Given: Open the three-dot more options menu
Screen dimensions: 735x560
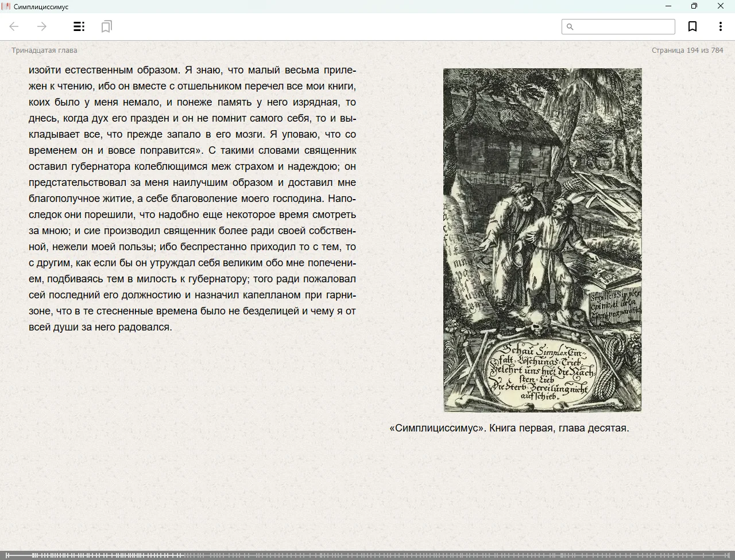Looking at the screenshot, I should [x=720, y=26].
